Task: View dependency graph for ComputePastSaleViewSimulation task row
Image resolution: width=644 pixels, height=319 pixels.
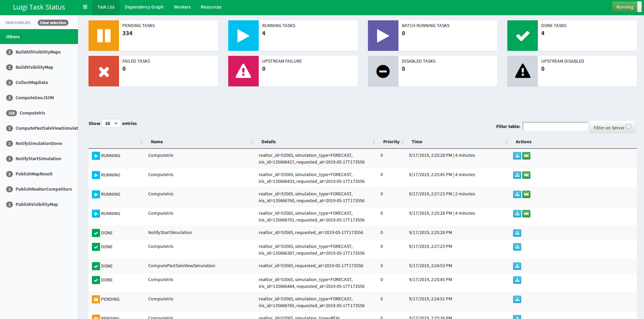Action: (517, 266)
